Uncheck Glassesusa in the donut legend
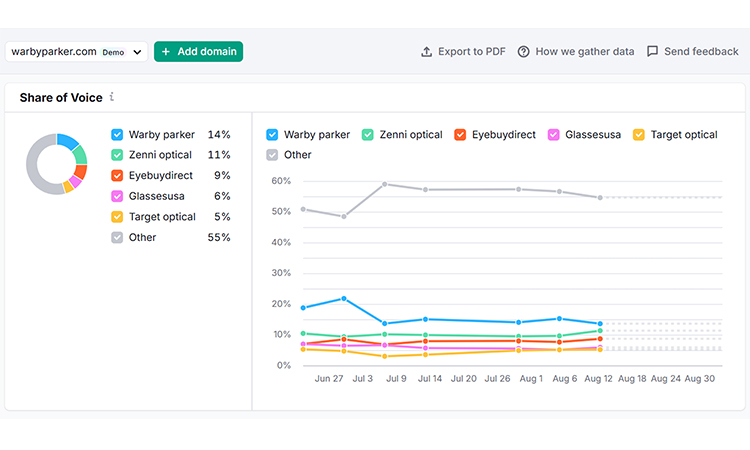Screen dimensions: 750x450 pos(117,197)
